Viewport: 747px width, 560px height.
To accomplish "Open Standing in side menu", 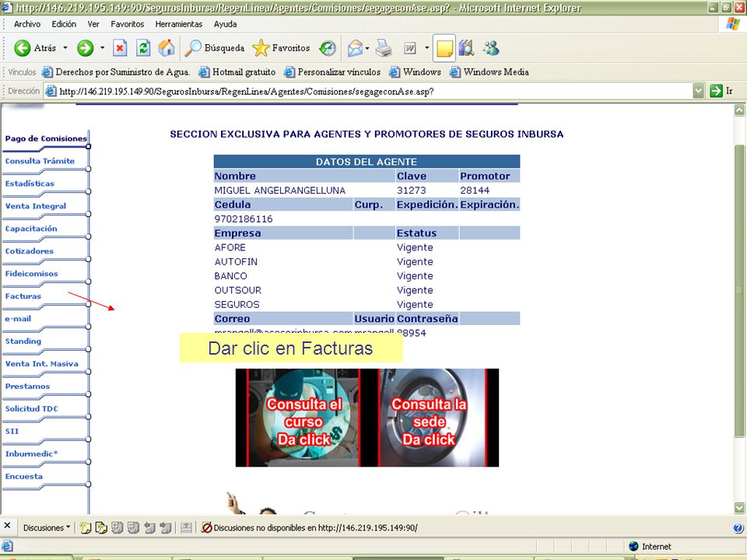I will [23, 341].
